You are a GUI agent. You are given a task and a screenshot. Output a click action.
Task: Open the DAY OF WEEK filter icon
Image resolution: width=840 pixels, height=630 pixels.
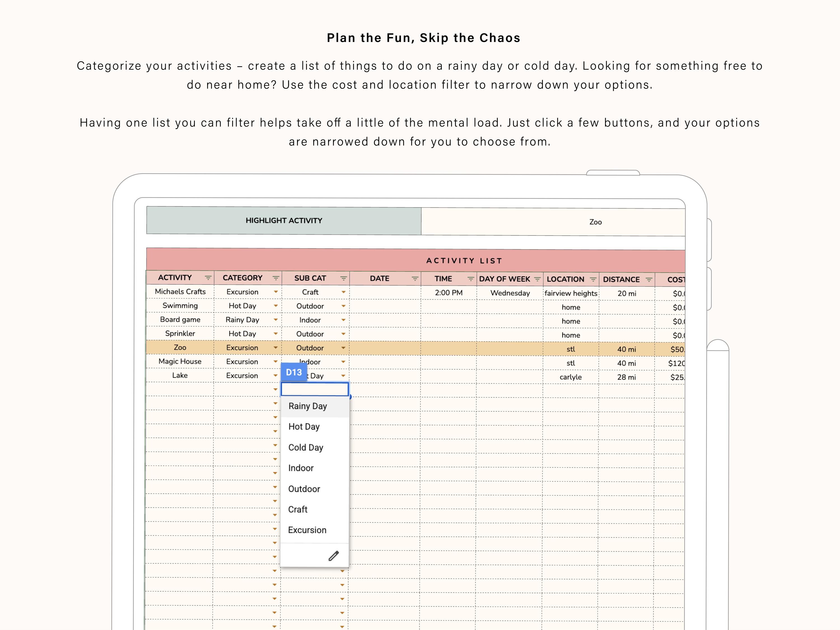point(537,279)
